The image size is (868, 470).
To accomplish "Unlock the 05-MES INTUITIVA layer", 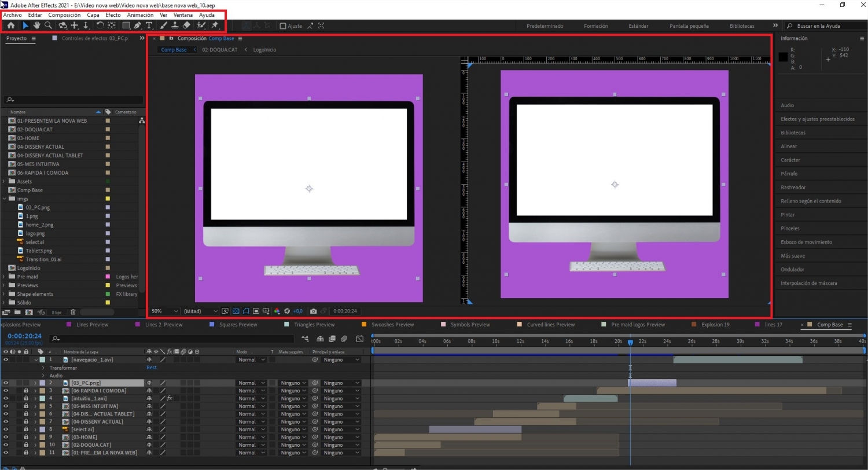I will (x=26, y=406).
